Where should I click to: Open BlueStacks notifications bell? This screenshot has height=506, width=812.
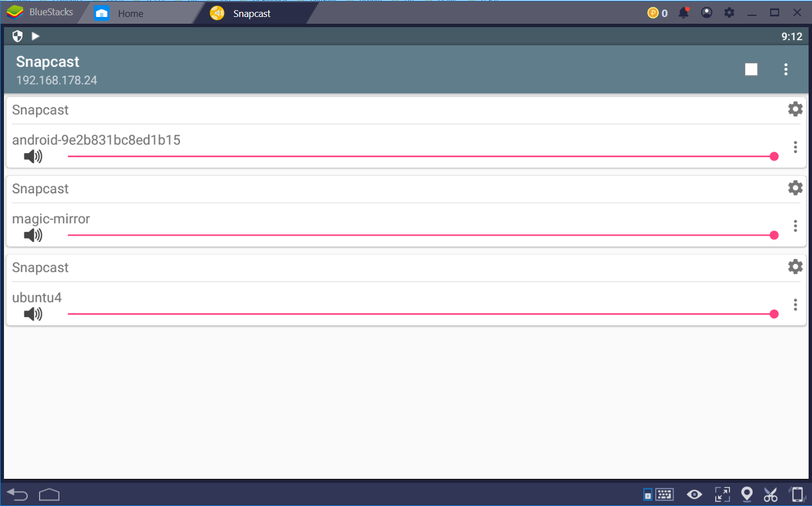click(684, 12)
